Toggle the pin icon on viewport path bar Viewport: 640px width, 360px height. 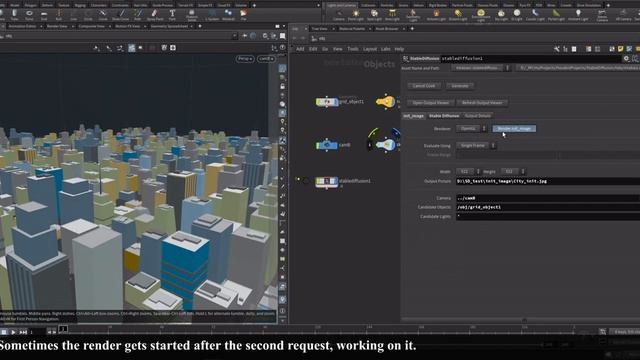pyautogui.click(x=244, y=36)
